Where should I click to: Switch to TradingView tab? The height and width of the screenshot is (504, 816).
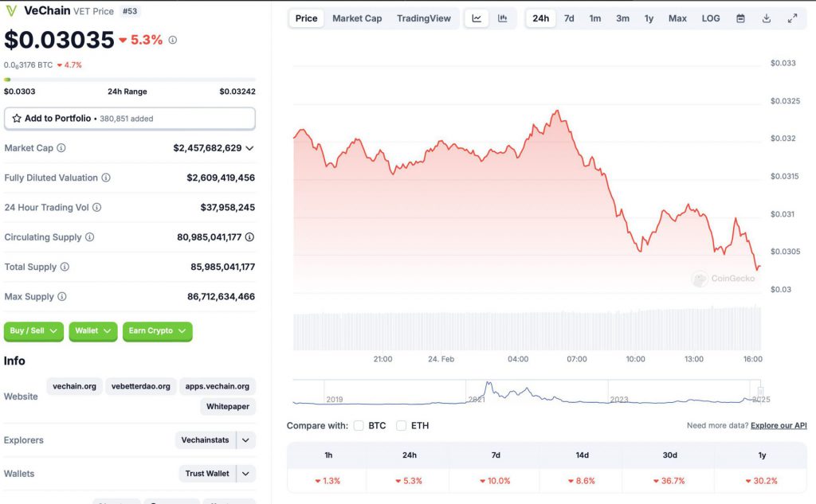pos(424,18)
